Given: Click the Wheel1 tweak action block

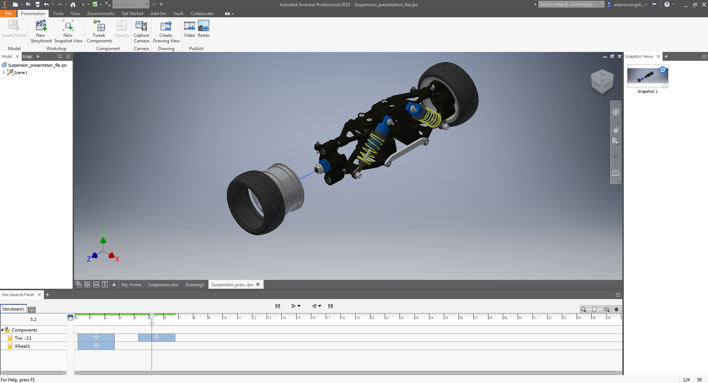Looking at the screenshot, I should click(96, 346).
